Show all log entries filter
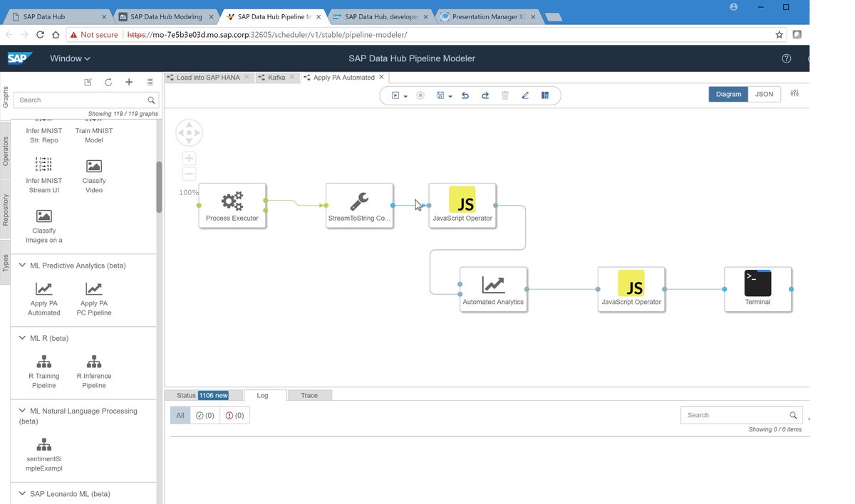 click(x=180, y=416)
